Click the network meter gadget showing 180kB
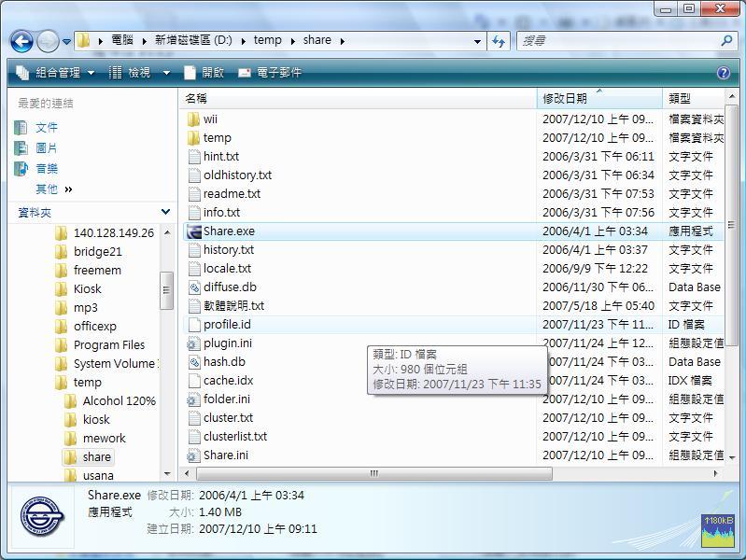The height and width of the screenshot is (560, 746). [717, 531]
